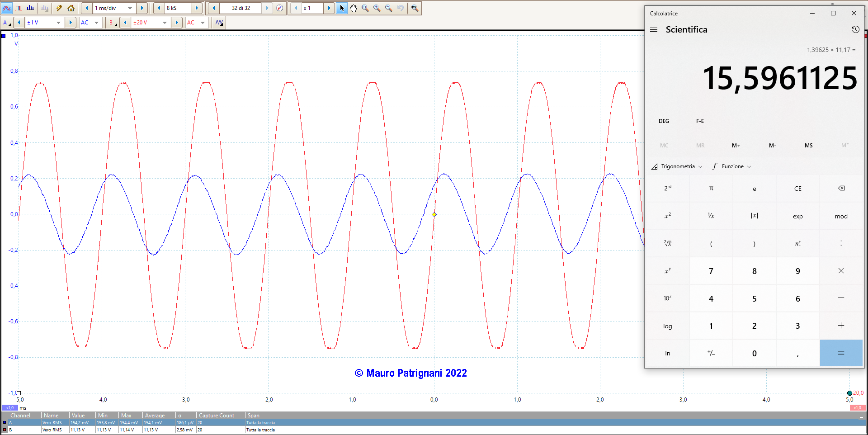Screen dimensions: 868x435
Task: Click the yellow trigger diamond marker
Action: (434, 214)
